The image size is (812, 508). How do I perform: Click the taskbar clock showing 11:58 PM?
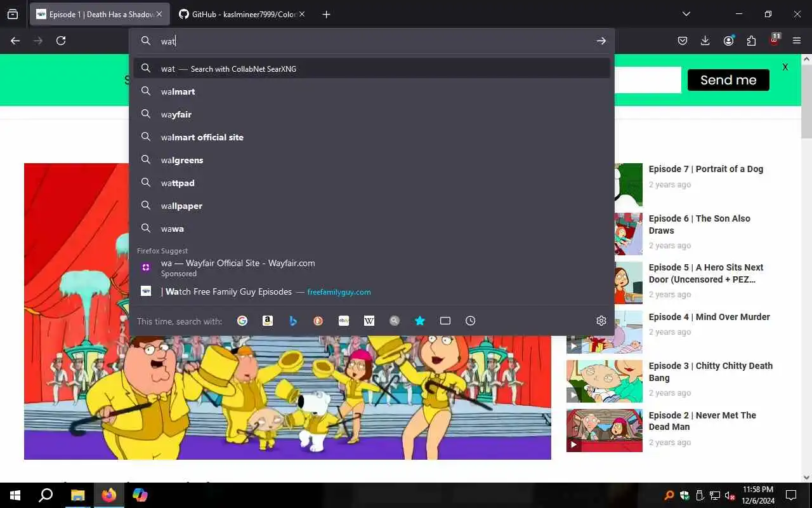[x=757, y=495]
